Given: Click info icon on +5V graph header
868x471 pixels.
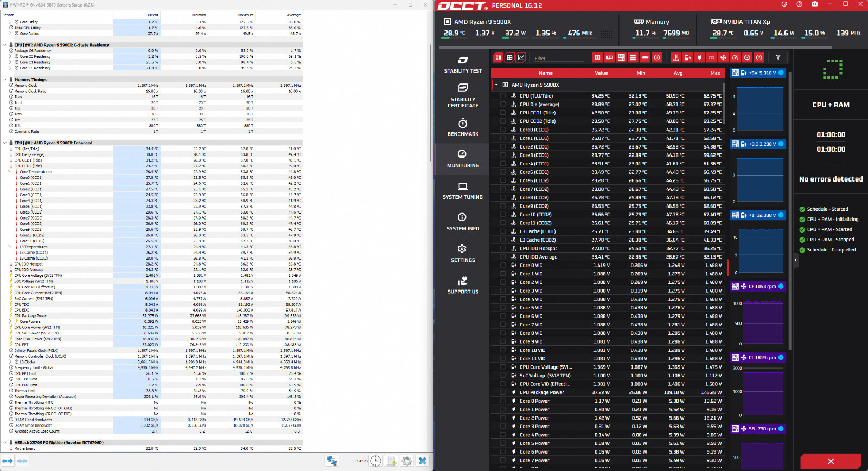Looking at the screenshot, I should pyautogui.click(x=781, y=73).
